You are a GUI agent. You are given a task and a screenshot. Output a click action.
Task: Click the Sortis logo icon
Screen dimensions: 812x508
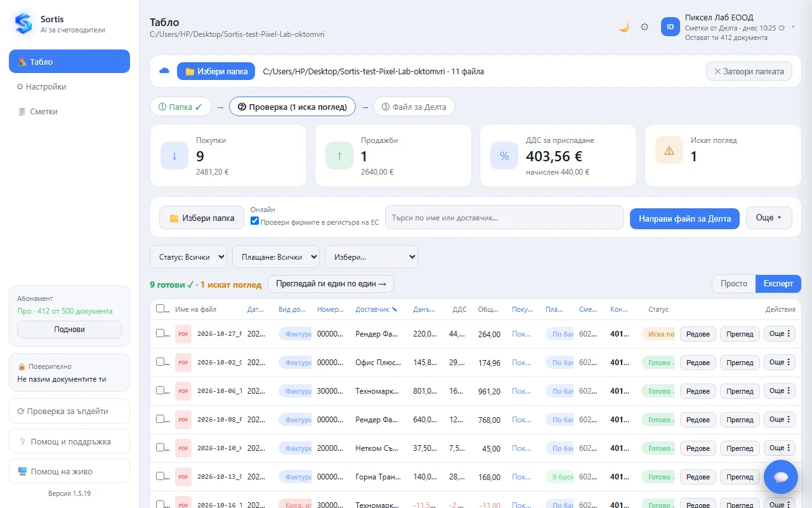[x=23, y=24]
